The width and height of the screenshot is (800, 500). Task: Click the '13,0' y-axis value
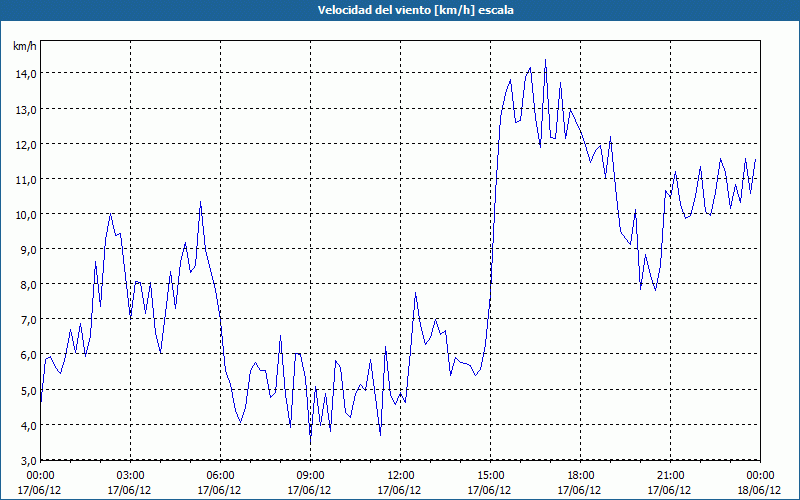[26, 109]
